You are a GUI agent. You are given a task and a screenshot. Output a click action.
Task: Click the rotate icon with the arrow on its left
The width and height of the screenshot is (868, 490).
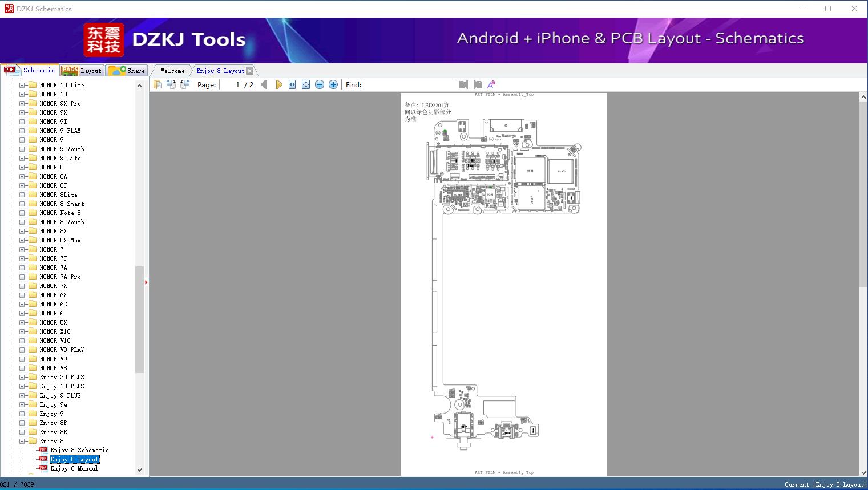point(184,84)
